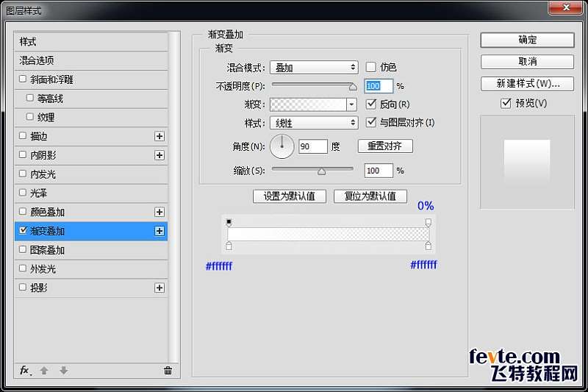588x392 pixels.
Task: Add another 描边 effect with plus icon
Action: 159,136
